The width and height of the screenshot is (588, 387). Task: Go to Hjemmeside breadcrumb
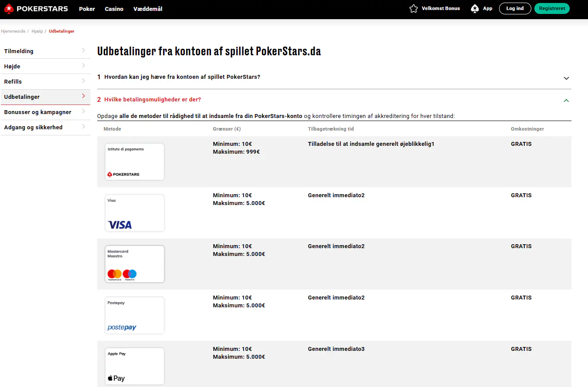(13, 31)
